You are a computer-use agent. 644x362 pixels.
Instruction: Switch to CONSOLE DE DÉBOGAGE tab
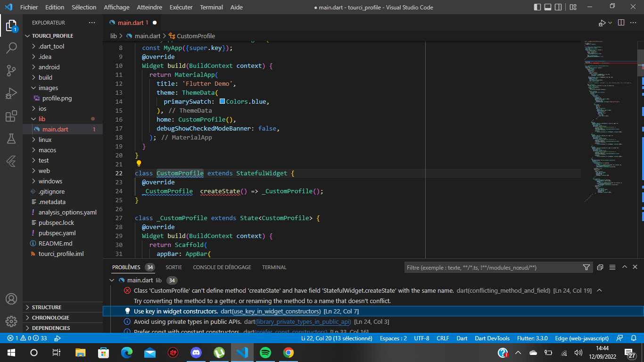point(222,267)
